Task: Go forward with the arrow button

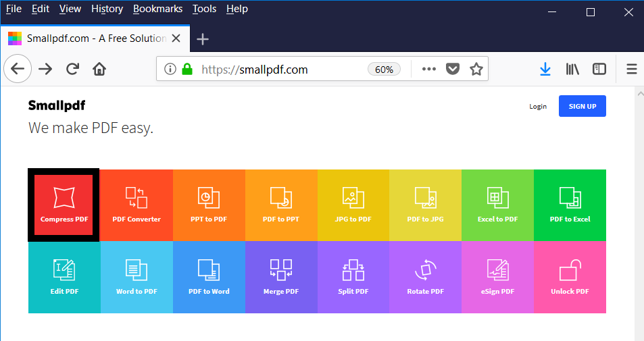Action: (x=45, y=69)
